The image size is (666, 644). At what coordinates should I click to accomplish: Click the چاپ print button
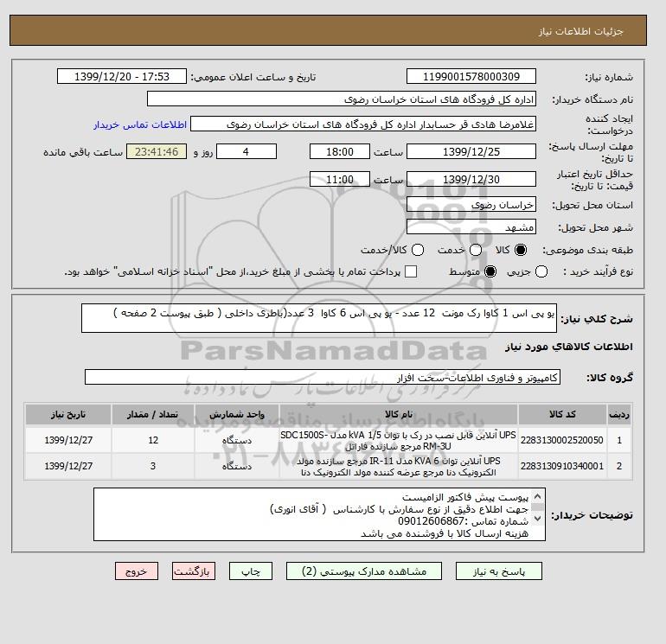point(251,571)
